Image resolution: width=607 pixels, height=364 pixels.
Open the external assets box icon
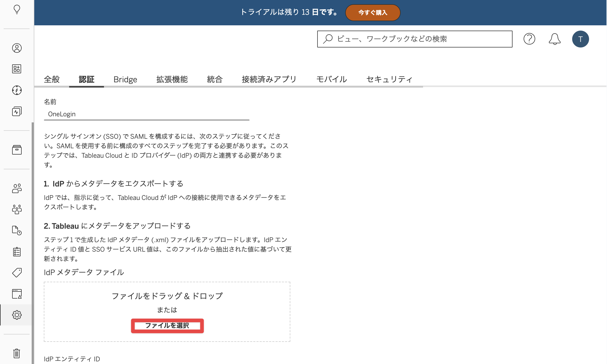(x=17, y=150)
